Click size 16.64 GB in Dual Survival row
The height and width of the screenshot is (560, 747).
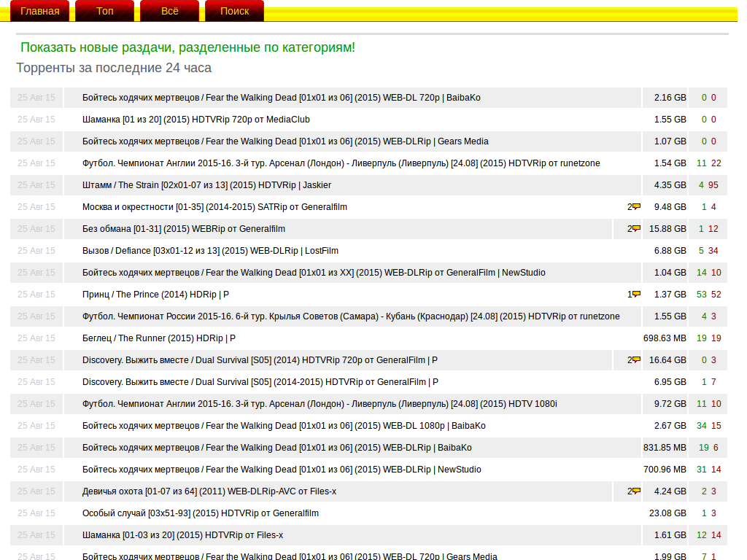[x=667, y=360]
